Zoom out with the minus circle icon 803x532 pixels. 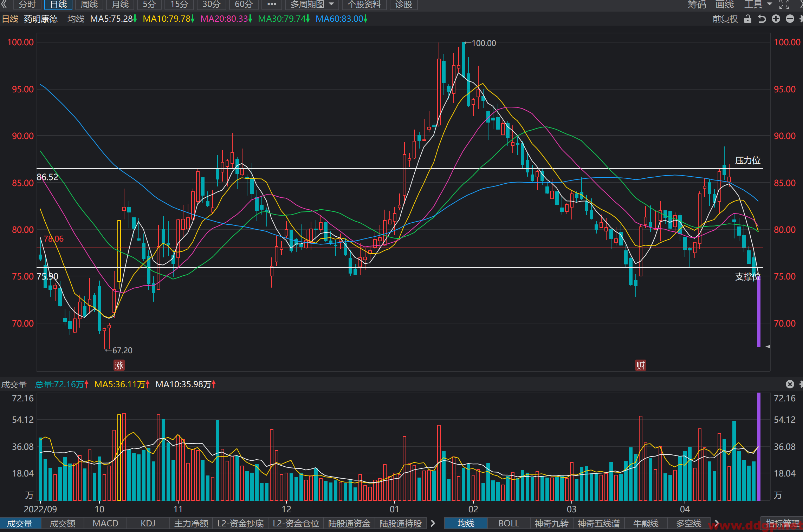pos(790,19)
